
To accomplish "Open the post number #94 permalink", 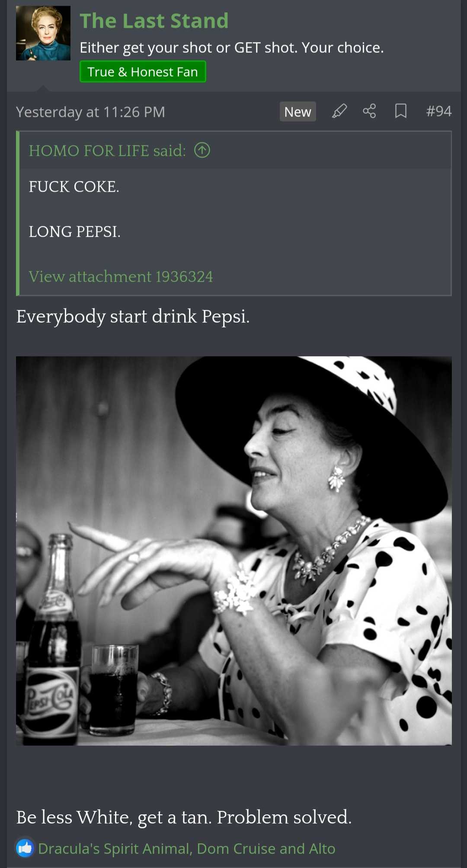I will [438, 111].
